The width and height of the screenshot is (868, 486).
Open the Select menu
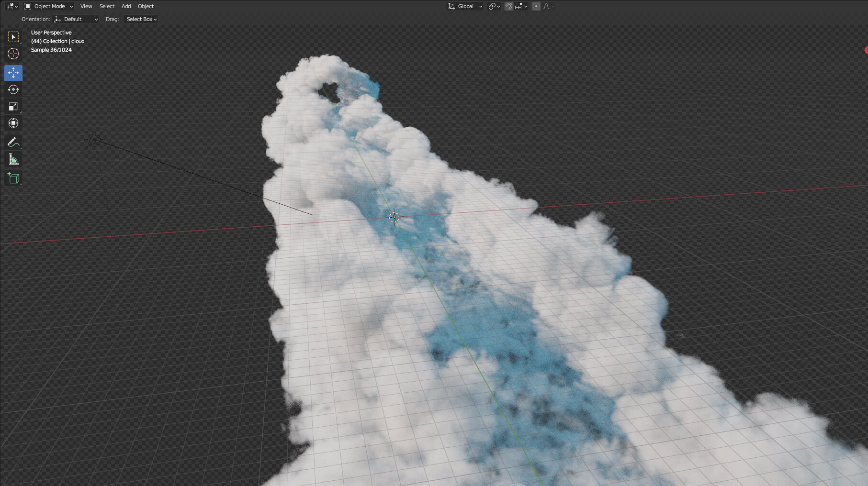point(107,6)
